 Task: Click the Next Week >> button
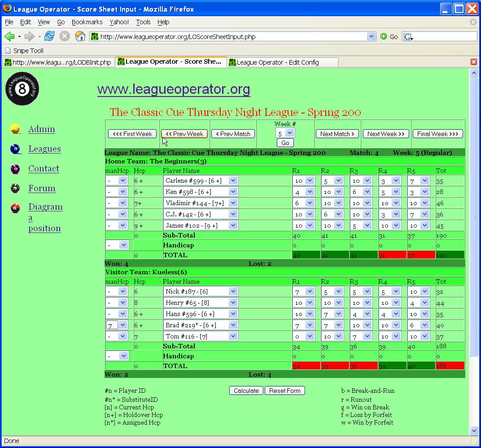[385, 134]
